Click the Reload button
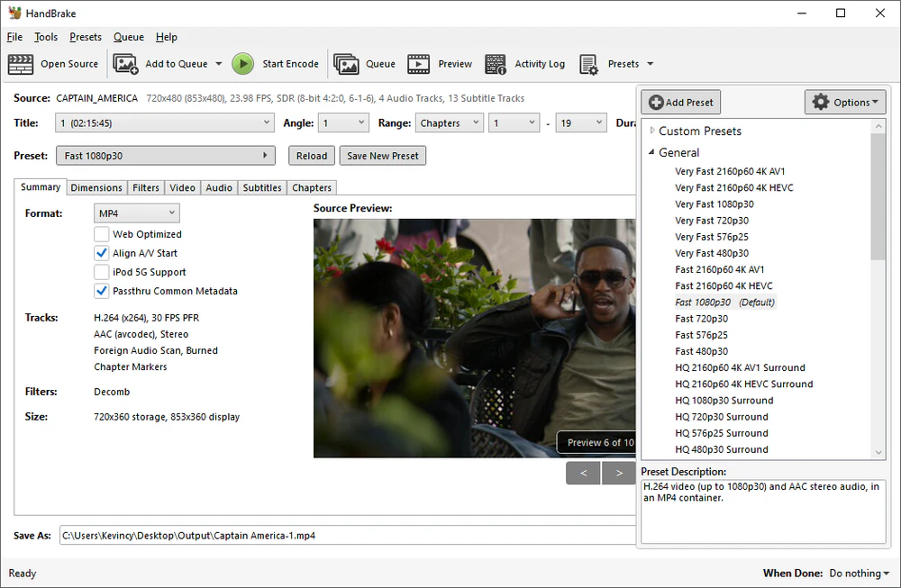 click(x=312, y=156)
